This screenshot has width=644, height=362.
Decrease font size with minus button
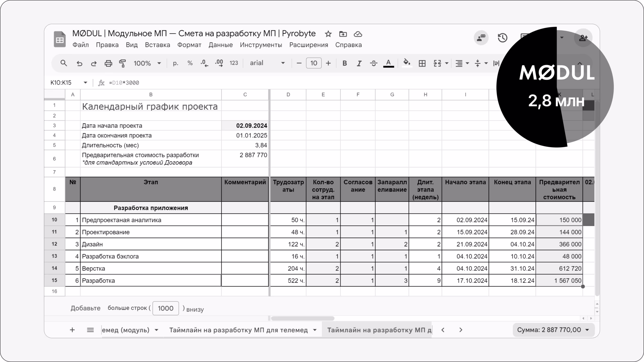point(299,63)
